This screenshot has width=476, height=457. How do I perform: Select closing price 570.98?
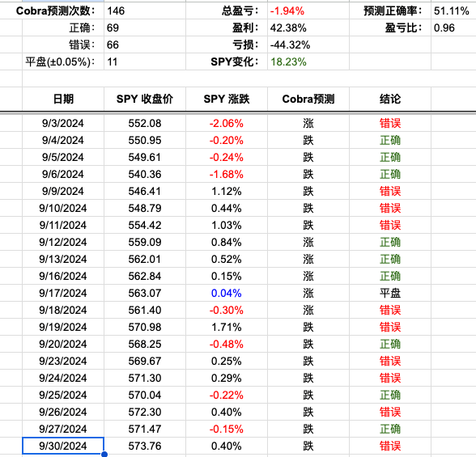pyautogui.click(x=144, y=327)
